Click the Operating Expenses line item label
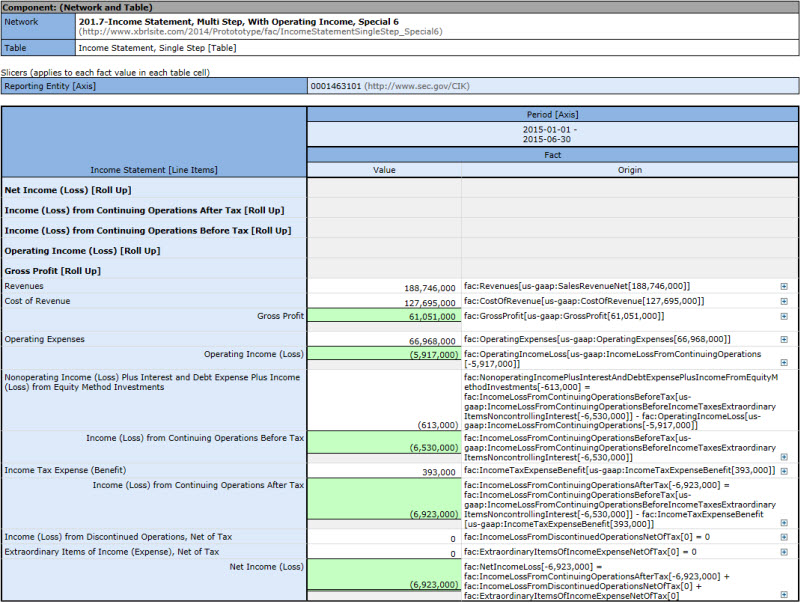The height and width of the screenshot is (603, 800). tap(44, 339)
